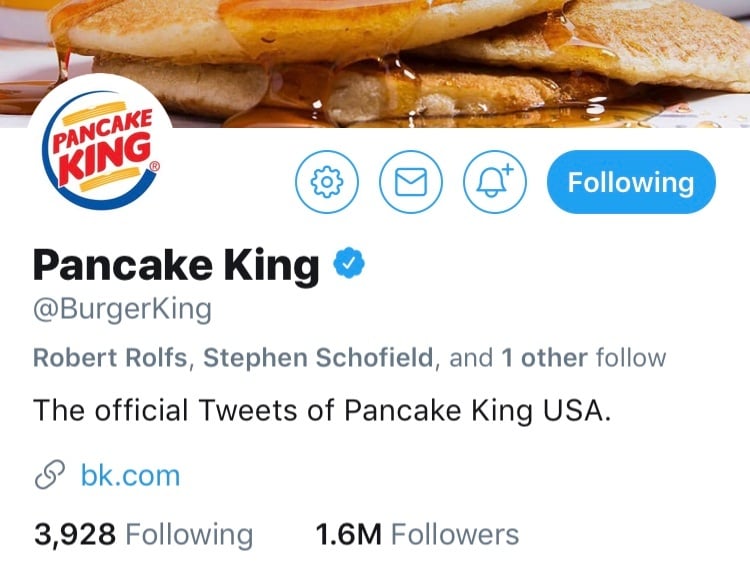Open the bk.com website link

[x=130, y=475]
